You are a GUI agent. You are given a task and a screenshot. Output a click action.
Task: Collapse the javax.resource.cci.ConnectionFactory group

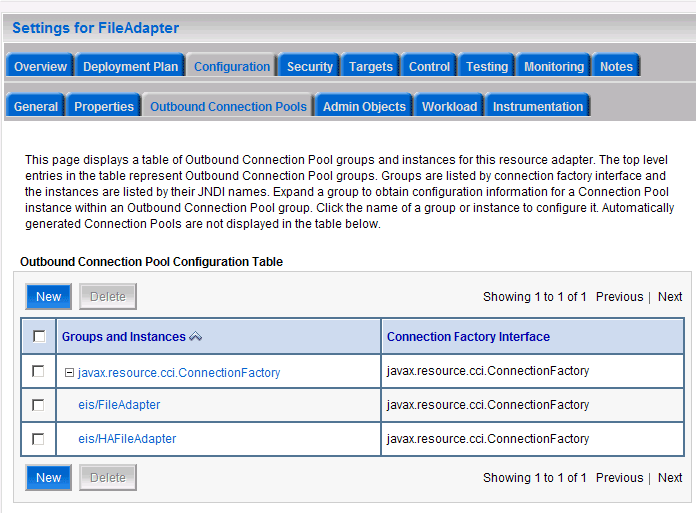coord(69,372)
